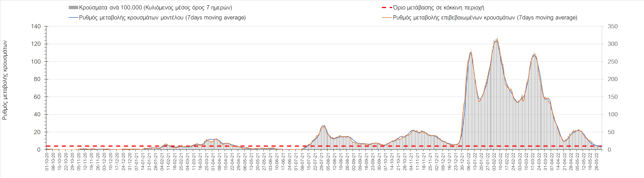This screenshot has height=178, width=644.
Task: Click the gray bar legend swatch for Κρούσματα
Action: pos(73,8)
